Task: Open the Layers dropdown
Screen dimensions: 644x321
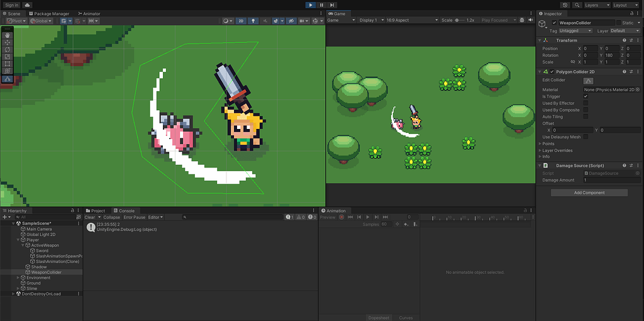Action: [x=596, y=5]
